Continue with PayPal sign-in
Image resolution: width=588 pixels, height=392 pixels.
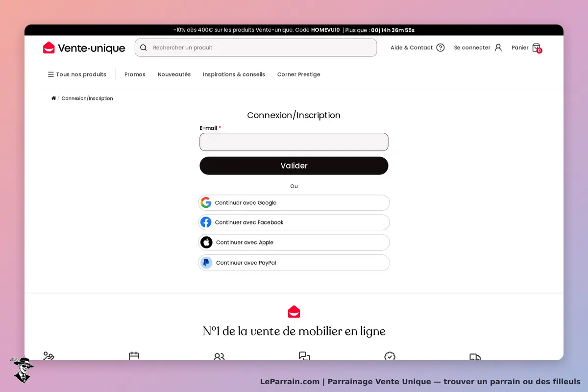[294, 263]
